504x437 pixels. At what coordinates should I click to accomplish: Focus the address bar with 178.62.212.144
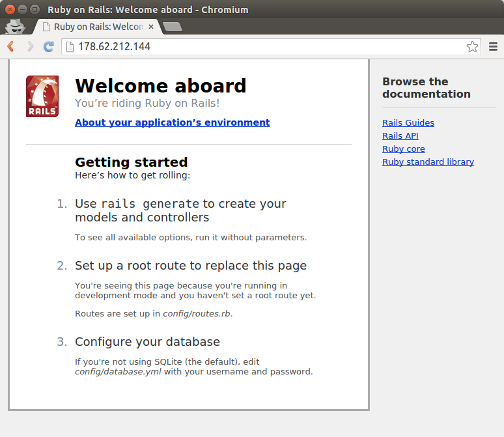tap(271, 47)
